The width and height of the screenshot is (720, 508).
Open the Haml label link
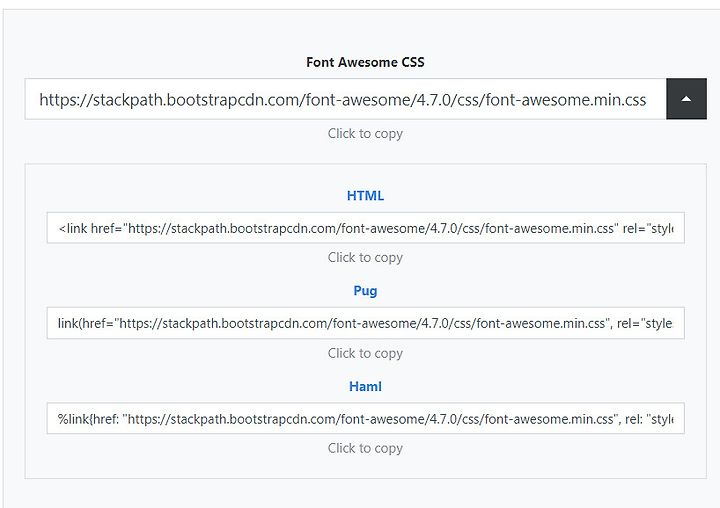[366, 386]
